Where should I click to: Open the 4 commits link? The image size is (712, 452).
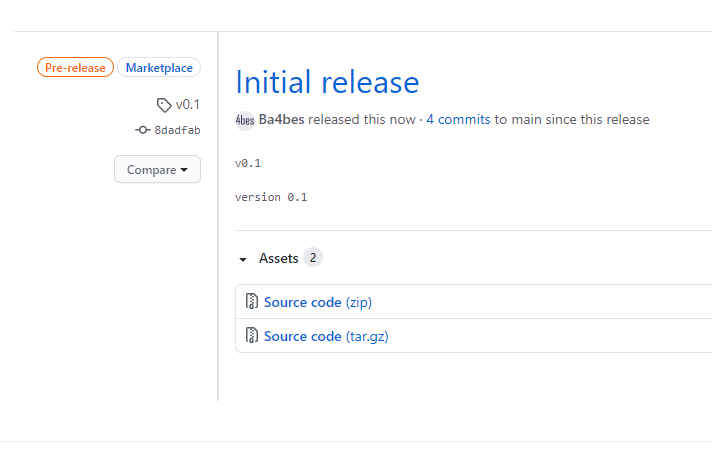tap(458, 119)
